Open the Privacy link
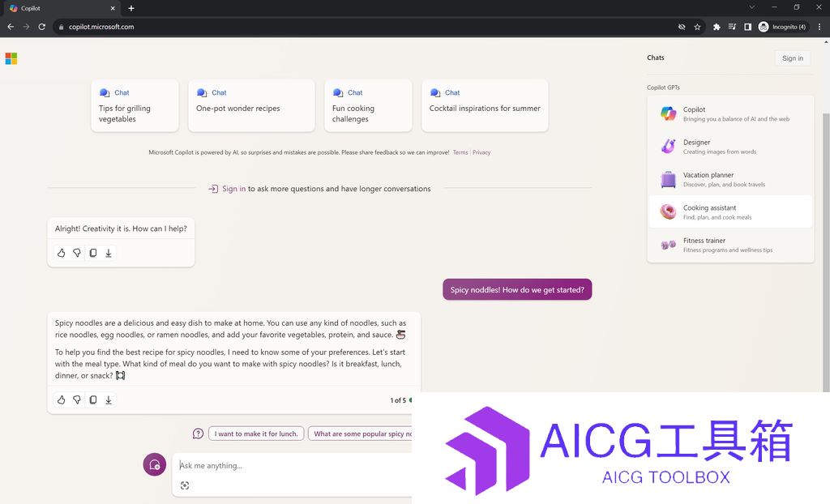 click(481, 152)
